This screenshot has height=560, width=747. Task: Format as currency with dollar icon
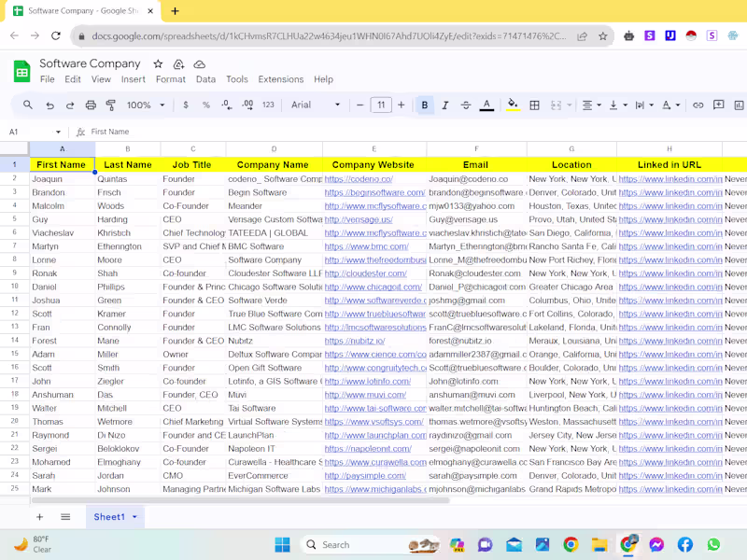coord(186,105)
